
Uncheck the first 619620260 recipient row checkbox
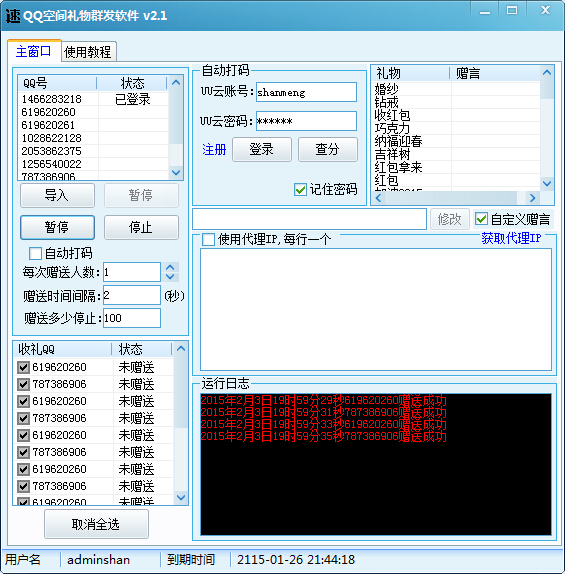pyautogui.click(x=23, y=367)
